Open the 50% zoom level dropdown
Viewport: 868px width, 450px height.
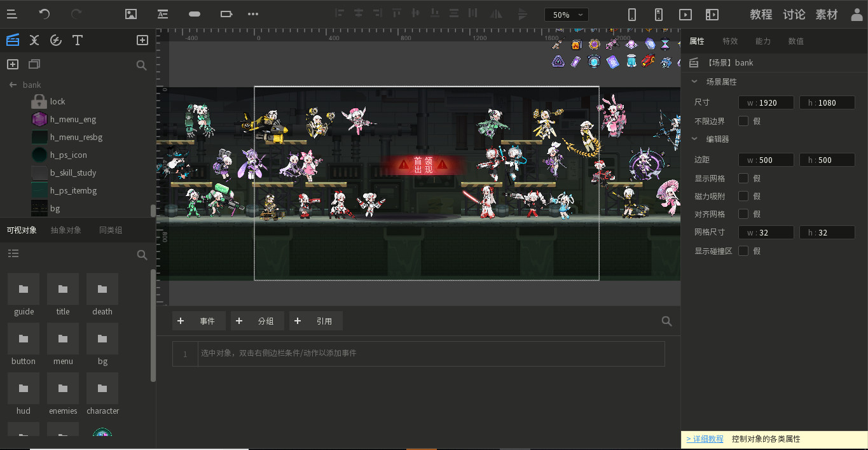tap(565, 14)
